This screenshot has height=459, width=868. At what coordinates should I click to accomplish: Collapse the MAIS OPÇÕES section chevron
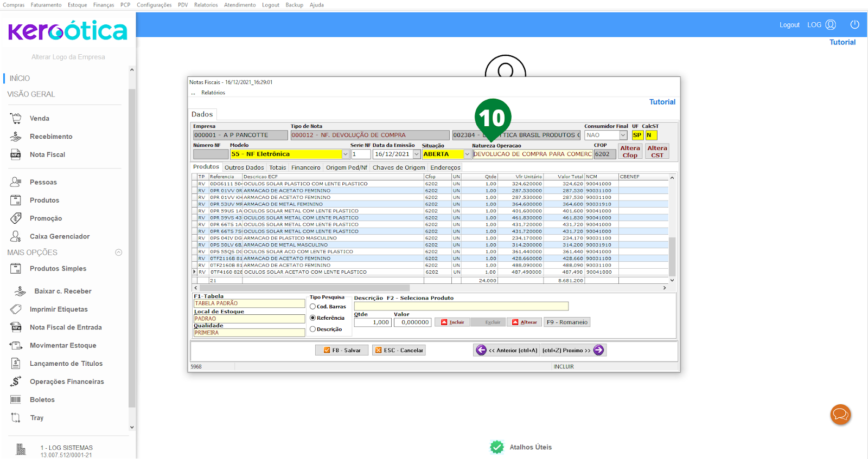119,253
